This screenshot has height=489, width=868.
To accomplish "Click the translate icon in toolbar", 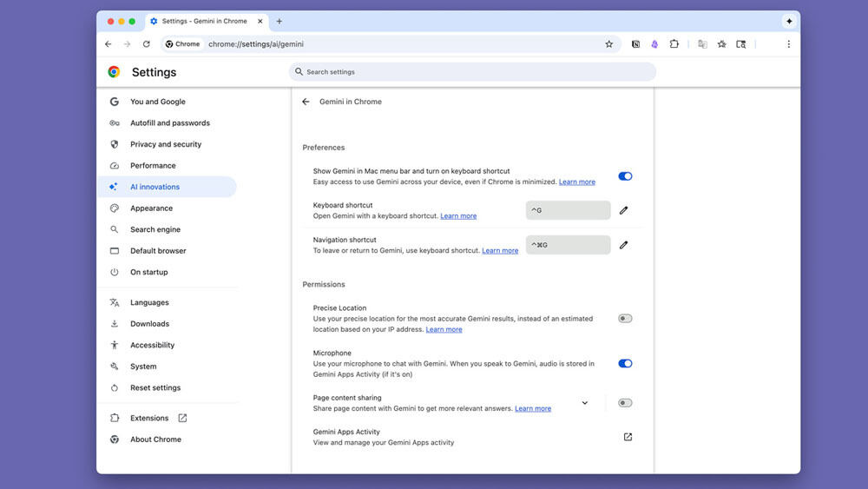I will (x=702, y=44).
